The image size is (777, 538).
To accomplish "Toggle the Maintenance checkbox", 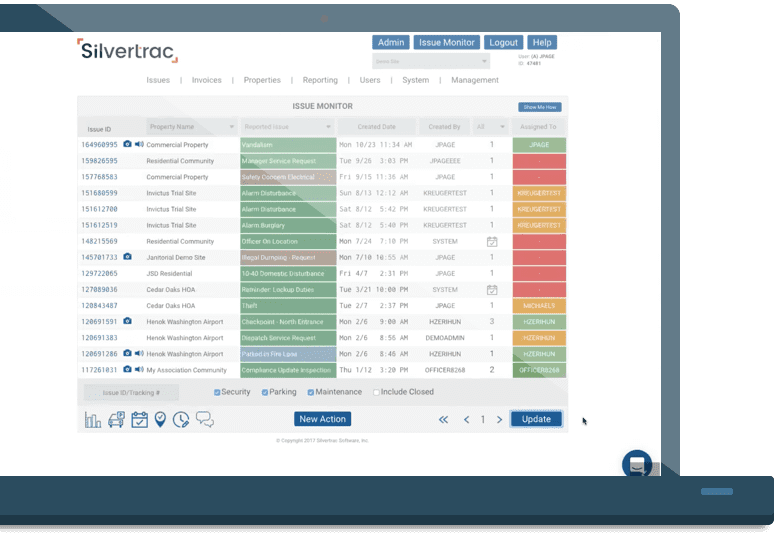I will (311, 392).
